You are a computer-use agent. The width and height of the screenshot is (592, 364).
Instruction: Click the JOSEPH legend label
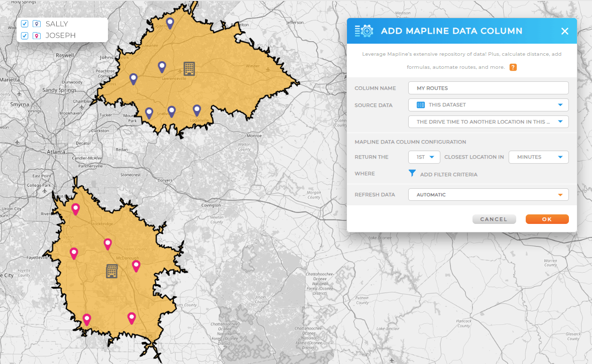(x=60, y=36)
